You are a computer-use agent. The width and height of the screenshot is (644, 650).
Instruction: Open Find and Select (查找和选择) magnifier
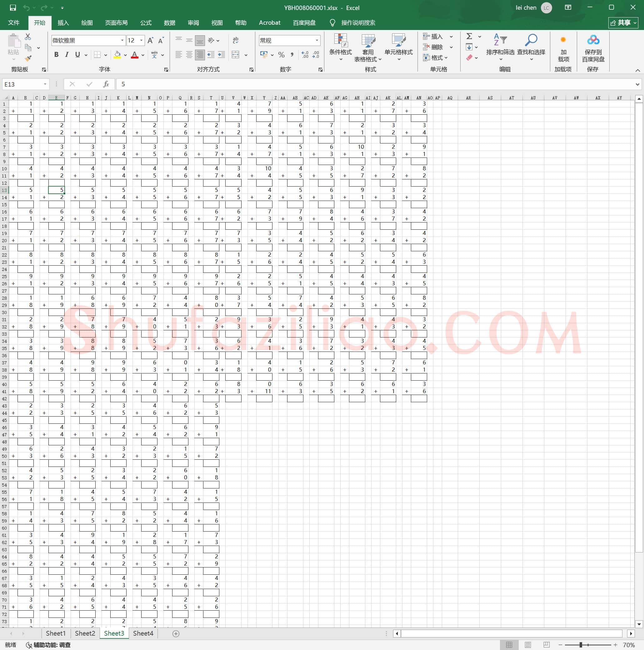click(x=531, y=47)
